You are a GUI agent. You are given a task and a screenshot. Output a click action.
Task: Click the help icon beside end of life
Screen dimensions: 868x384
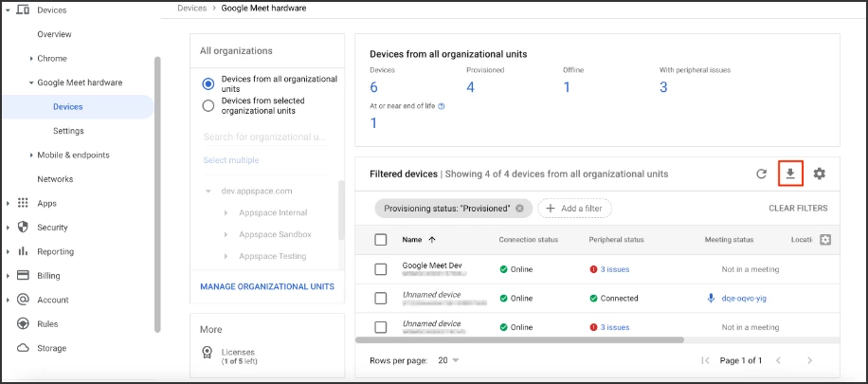coord(442,106)
